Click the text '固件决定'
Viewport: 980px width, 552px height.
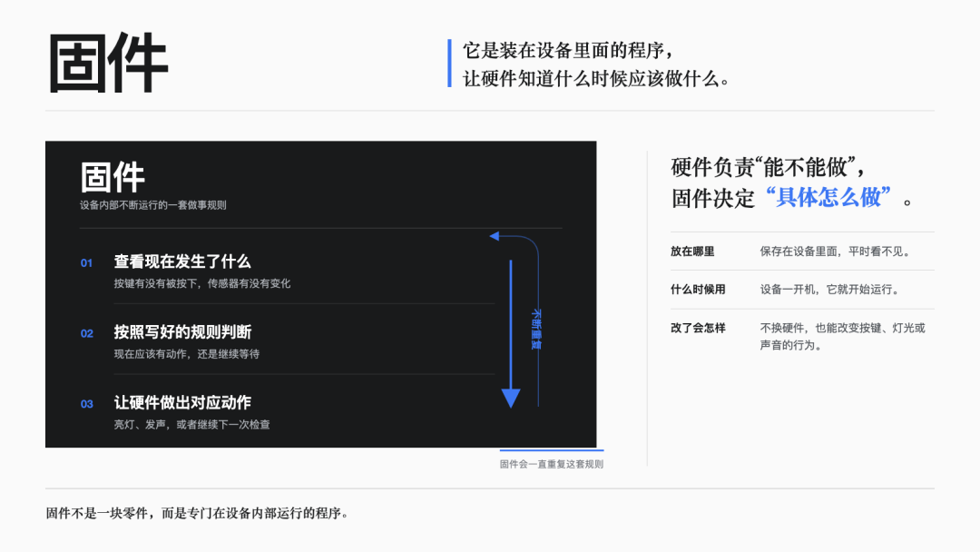pyautogui.click(x=713, y=198)
